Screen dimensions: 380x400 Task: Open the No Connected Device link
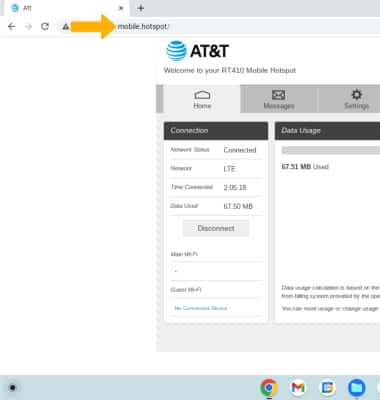(x=201, y=308)
